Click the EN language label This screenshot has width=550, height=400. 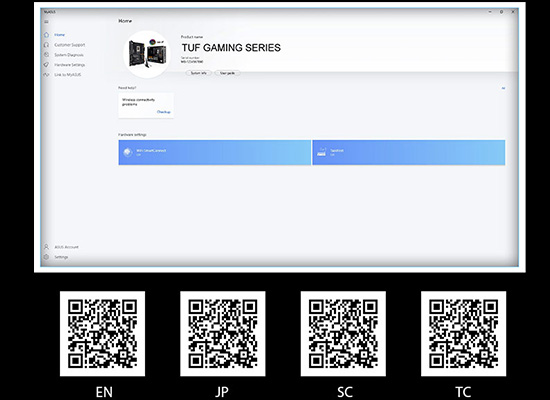coord(104,392)
